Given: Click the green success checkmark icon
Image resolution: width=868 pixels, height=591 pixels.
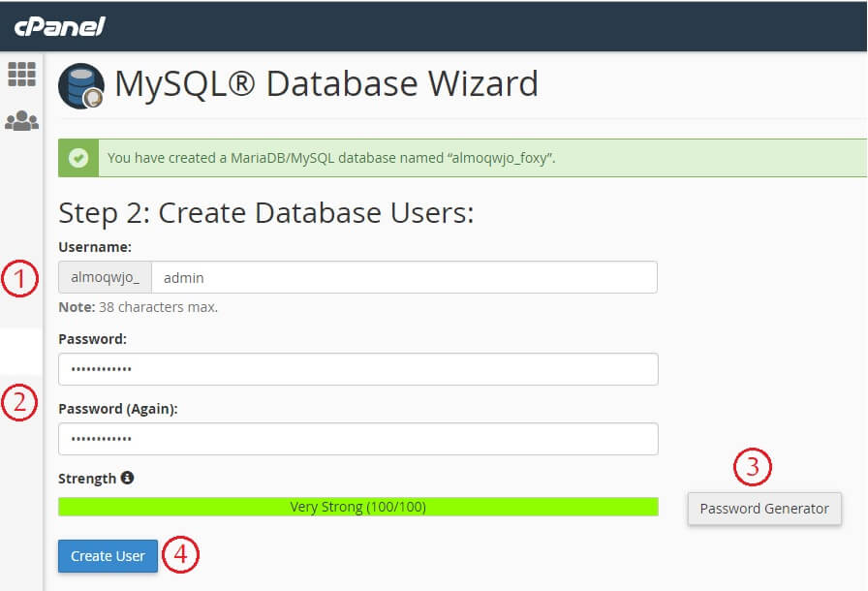Looking at the screenshot, I should pos(78,158).
